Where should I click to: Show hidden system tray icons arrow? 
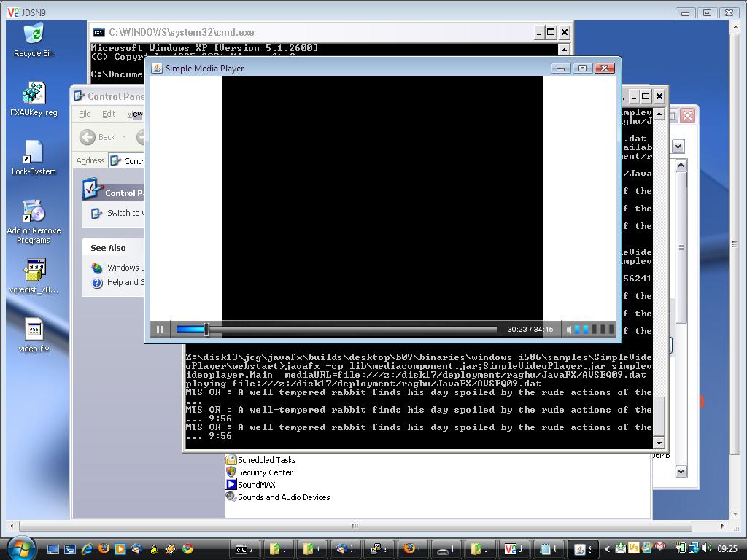point(607,549)
